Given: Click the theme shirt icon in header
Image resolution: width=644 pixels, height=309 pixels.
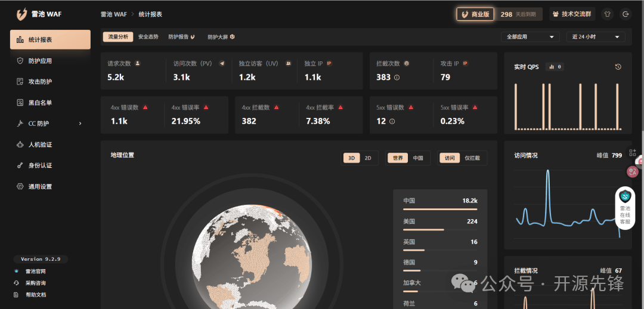Looking at the screenshot, I should click(x=608, y=14).
